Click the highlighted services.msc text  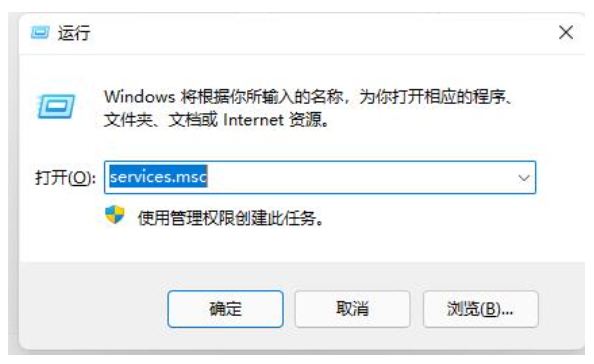(x=158, y=177)
